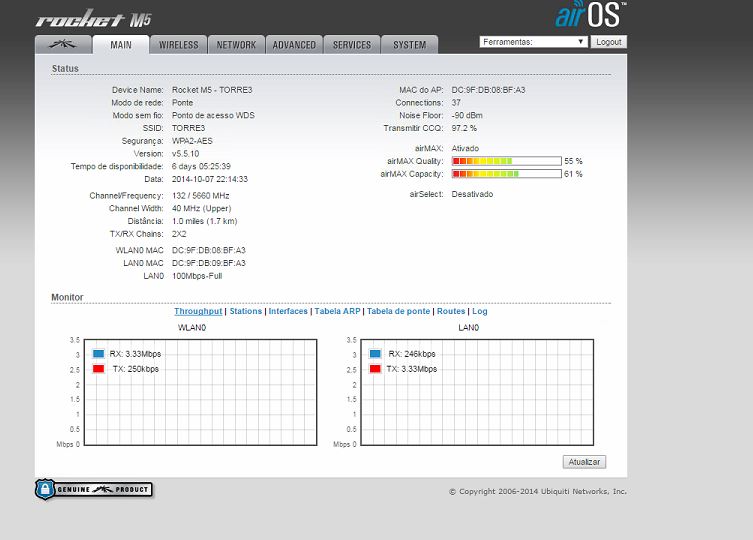Screen dimensions: 753x540
Task: Click the SSID value 'TORRE3'
Action: click(x=188, y=128)
